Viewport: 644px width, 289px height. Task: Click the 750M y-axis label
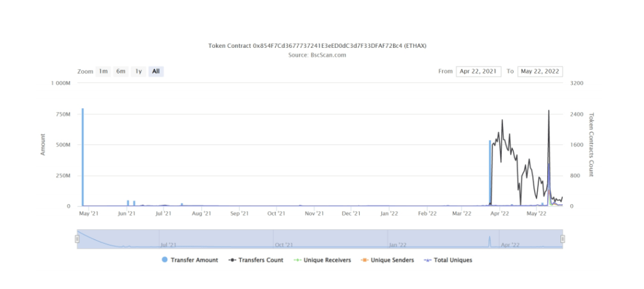point(63,114)
